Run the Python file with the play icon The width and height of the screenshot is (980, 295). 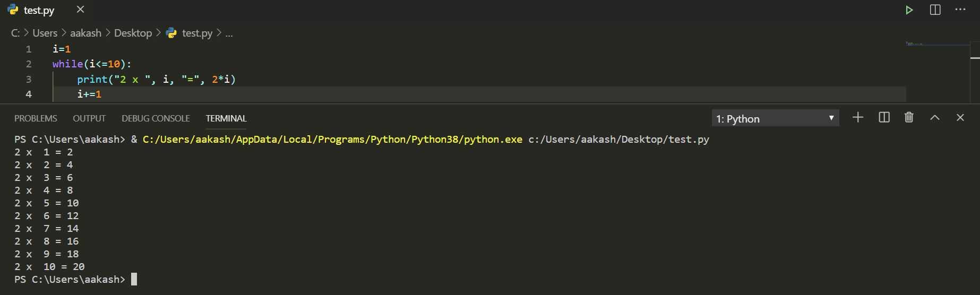pos(909,10)
